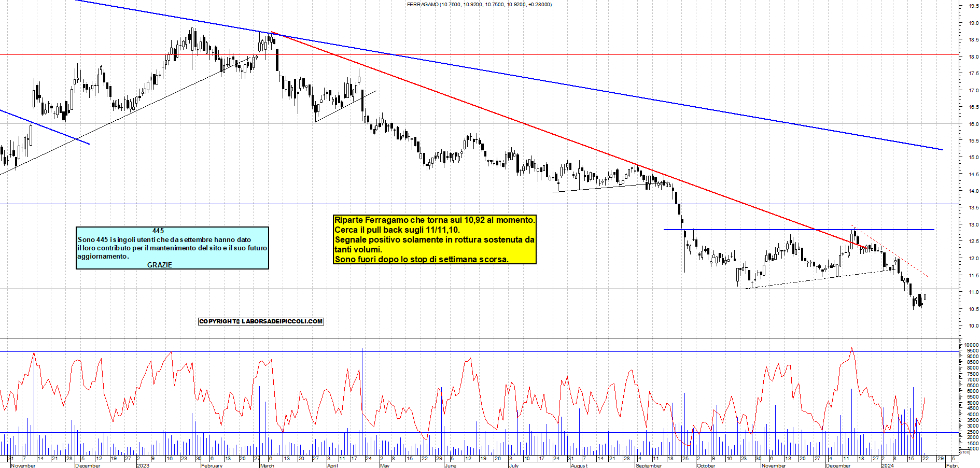This screenshot has height=468, width=980.
Task: Click the 15.5 price axis label
Action: tap(973, 141)
